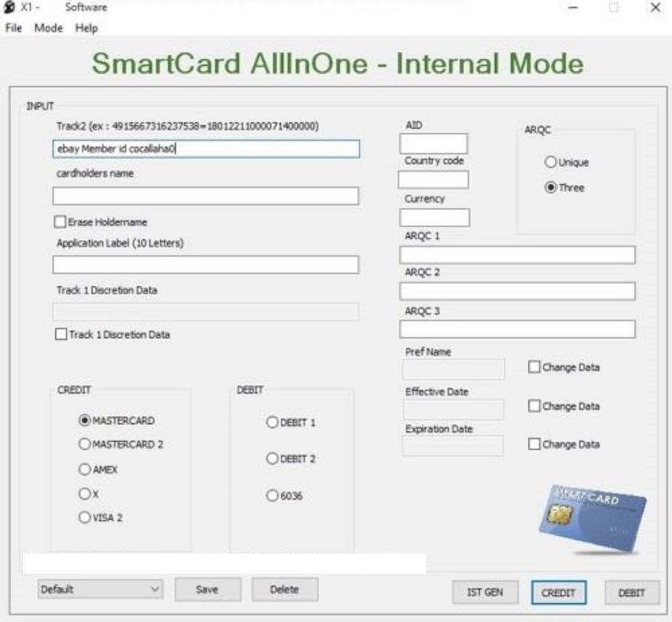Select the VISA 2 option
Screen dimensions: 672x622
(x=85, y=517)
